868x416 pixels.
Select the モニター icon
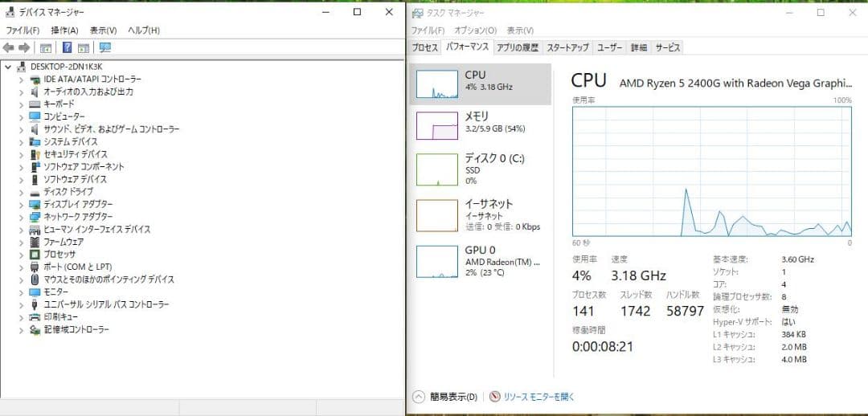click(35, 292)
